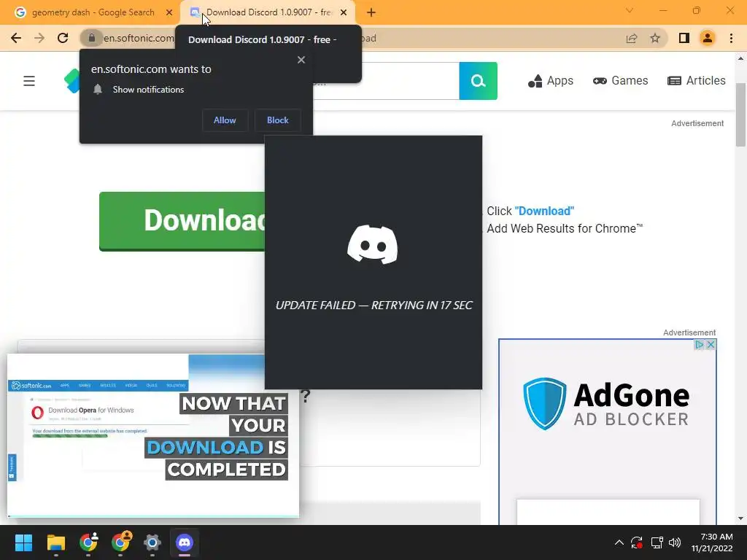Open the Games section
This screenshot has height=560, width=747.
620,81
